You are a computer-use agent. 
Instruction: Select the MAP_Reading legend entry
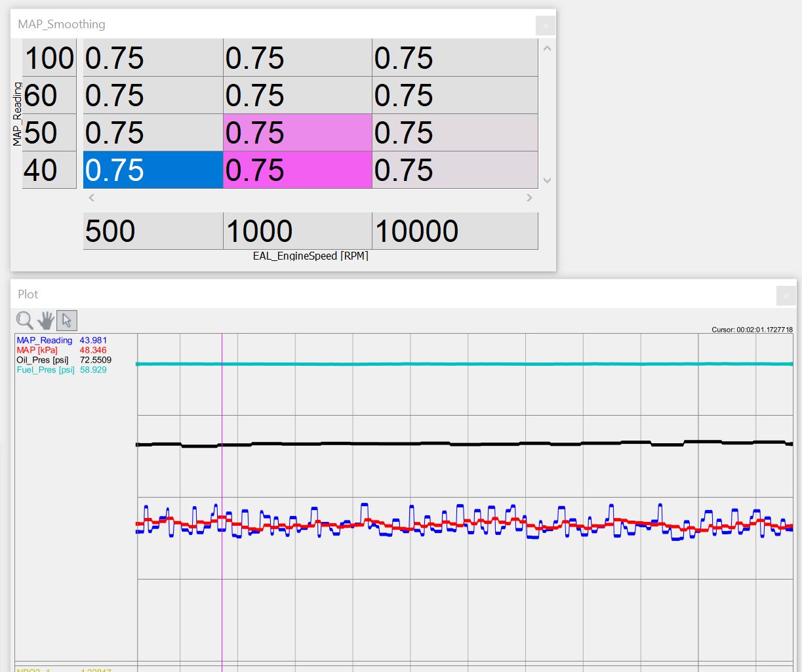[x=45, y=340]
